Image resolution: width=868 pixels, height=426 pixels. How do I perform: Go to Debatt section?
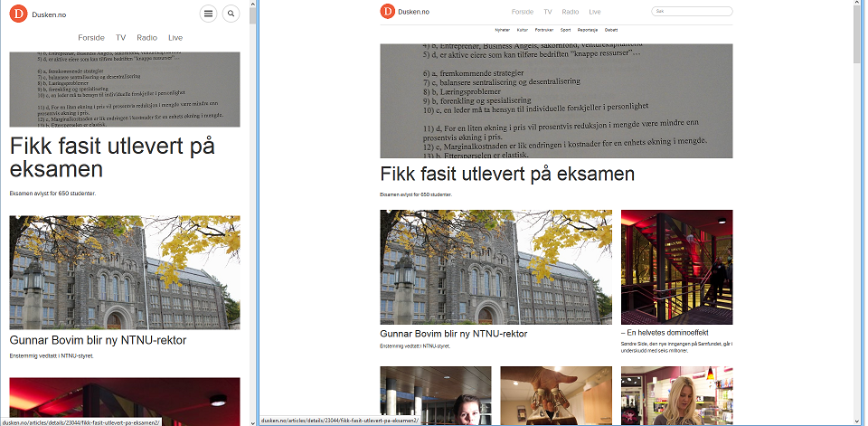pyautogui.click(x=611, y=30)
